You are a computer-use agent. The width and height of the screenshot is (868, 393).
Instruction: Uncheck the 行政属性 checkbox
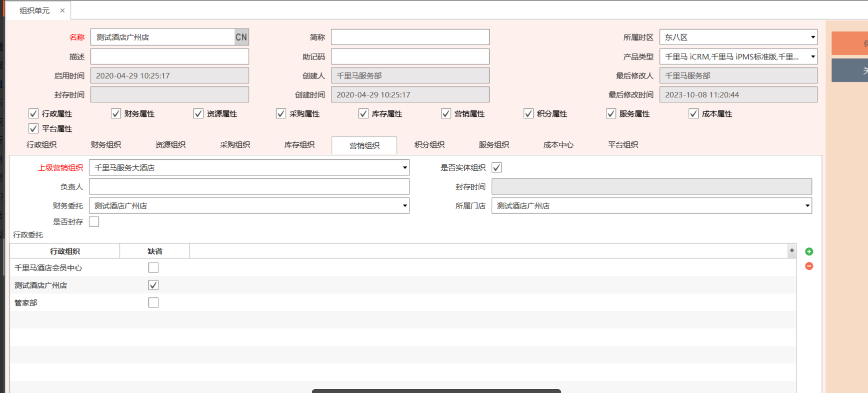34,114
